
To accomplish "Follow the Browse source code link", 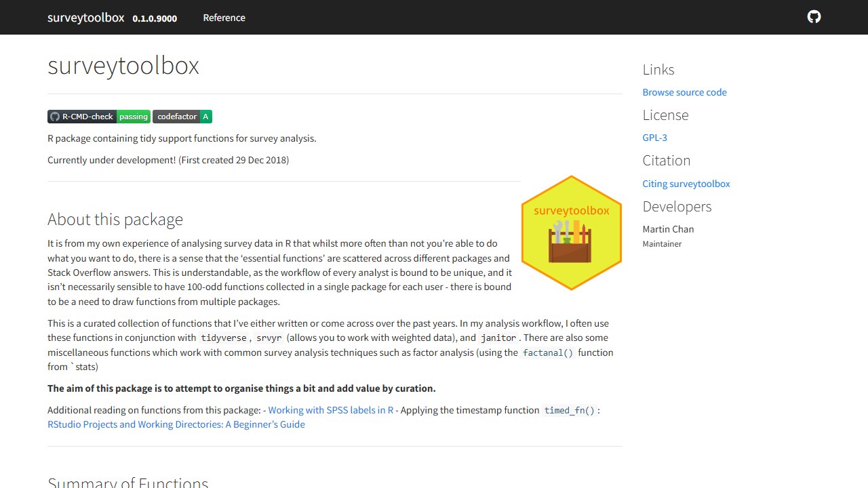I will click(685, 92).
